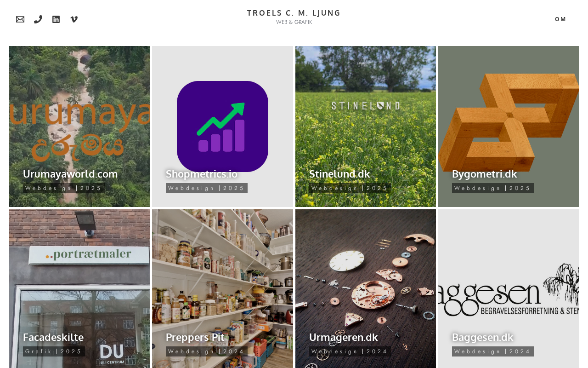Image resolution: width=588 pixels, height=368 pixels.
Task: Click the email envelope icon
Action: (x=20, y=19)
